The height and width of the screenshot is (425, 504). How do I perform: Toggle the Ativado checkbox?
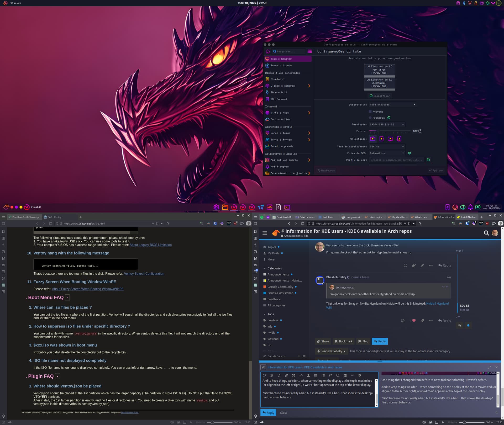(x=370, y=112)
